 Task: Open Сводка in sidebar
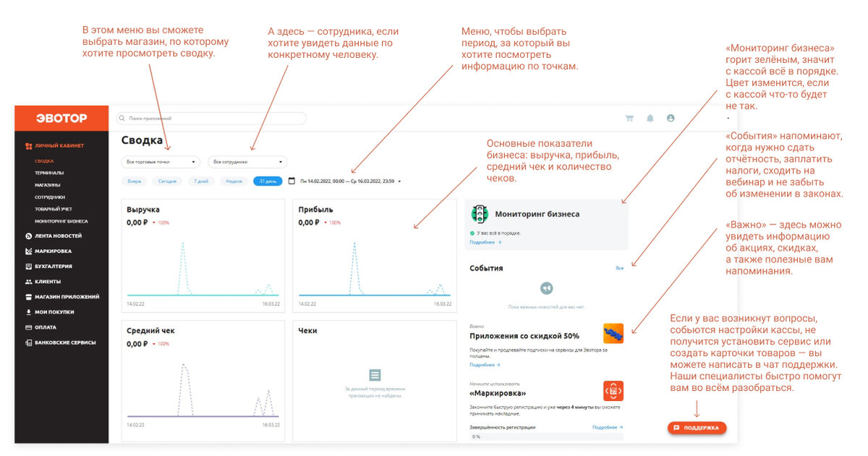44,161
